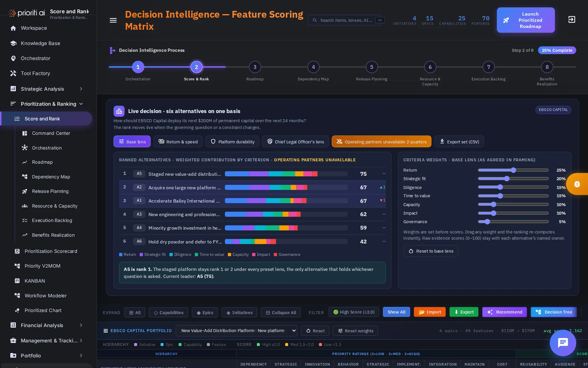Click the Workspace home icon
This screenshot has width=588, height=368.
(x=13, y=28)
